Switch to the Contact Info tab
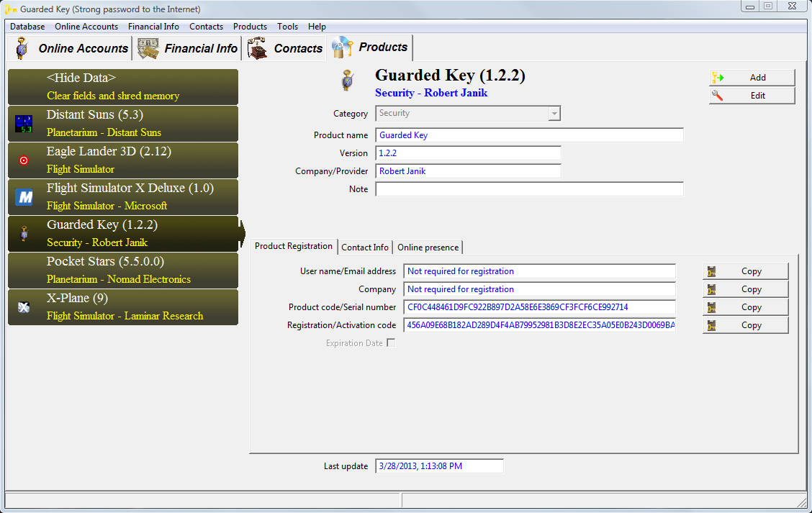The width and height of the screenshot is (812, 513). point(364,248)
